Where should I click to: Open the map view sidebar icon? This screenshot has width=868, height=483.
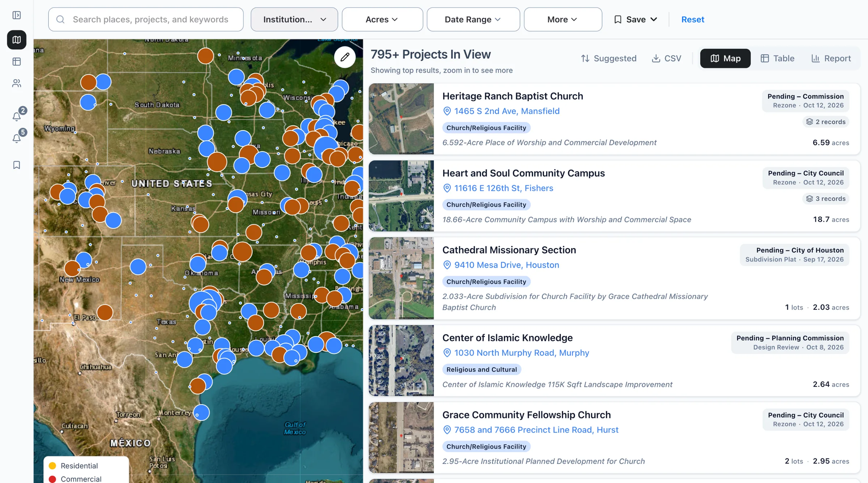[x=17, y=40]
